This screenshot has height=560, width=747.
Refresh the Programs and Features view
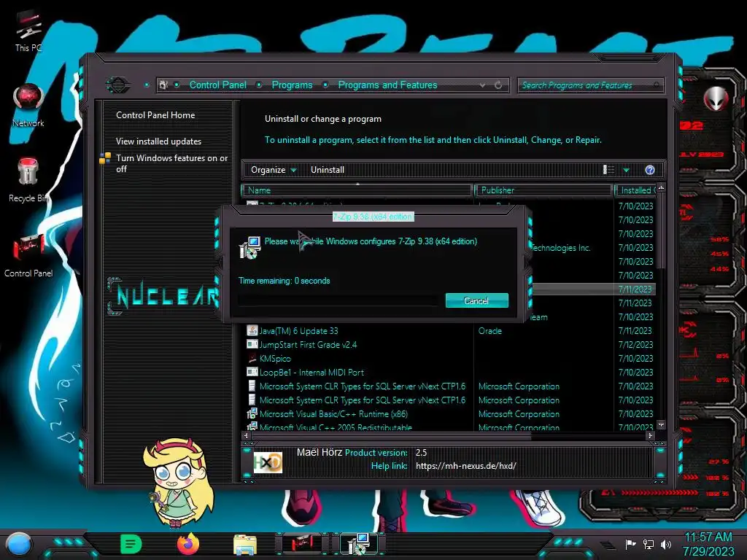pos(498,85)
